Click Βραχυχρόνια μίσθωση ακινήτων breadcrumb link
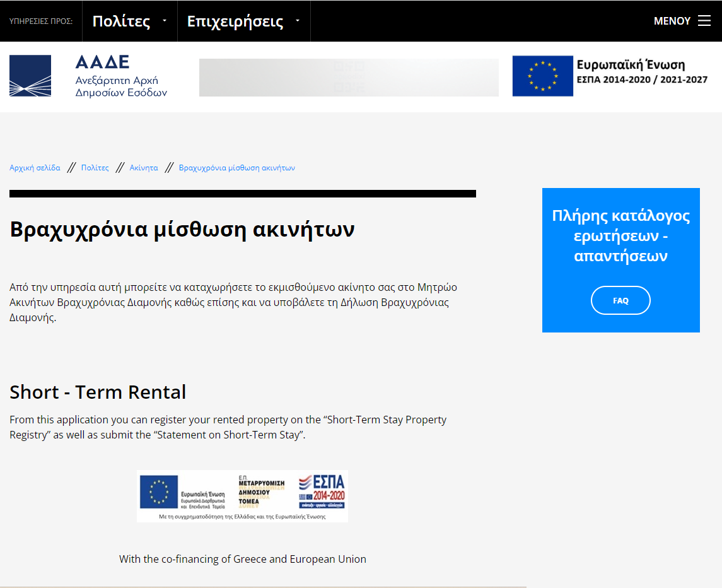This screenshot has width=722, height=588. pos(237,168)
